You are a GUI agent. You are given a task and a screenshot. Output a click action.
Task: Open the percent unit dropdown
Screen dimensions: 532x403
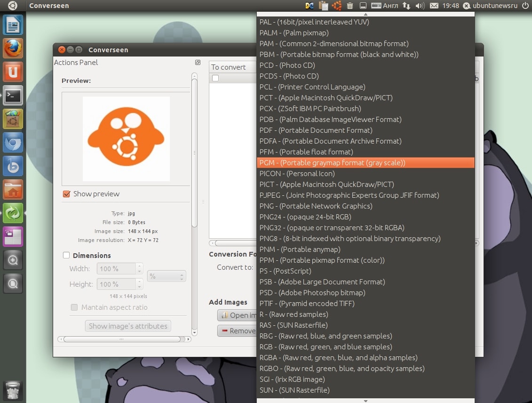[167, 276]
